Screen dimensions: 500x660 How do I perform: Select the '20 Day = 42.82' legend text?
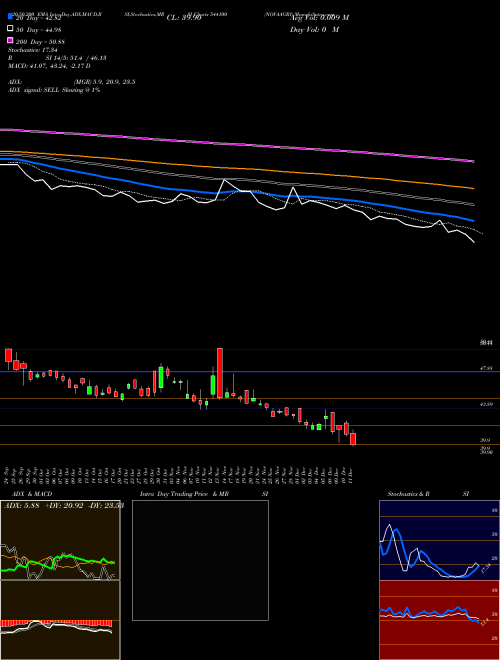[39, 18]
